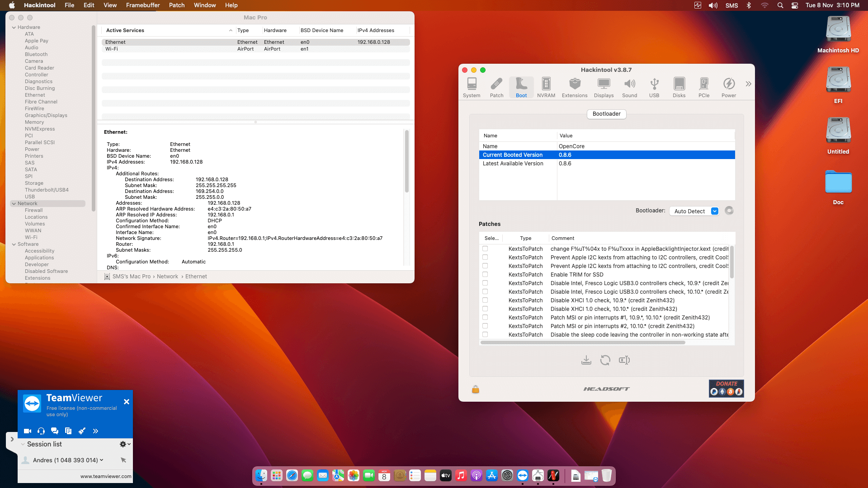Open the Disks section in Hackintool
868x488 pixels.
click(x=679, y=87)
